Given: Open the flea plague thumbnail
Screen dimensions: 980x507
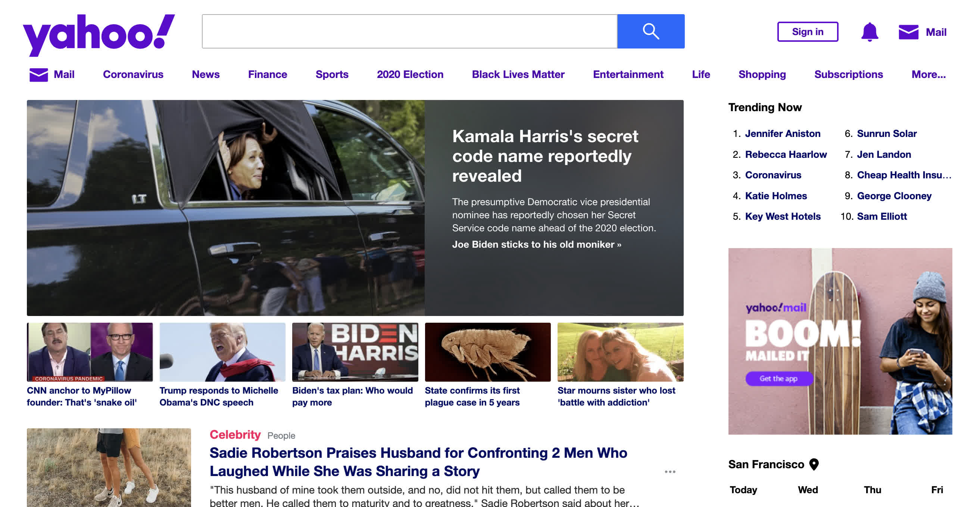Looking at the screenshot, I should [x=488, y=352].
